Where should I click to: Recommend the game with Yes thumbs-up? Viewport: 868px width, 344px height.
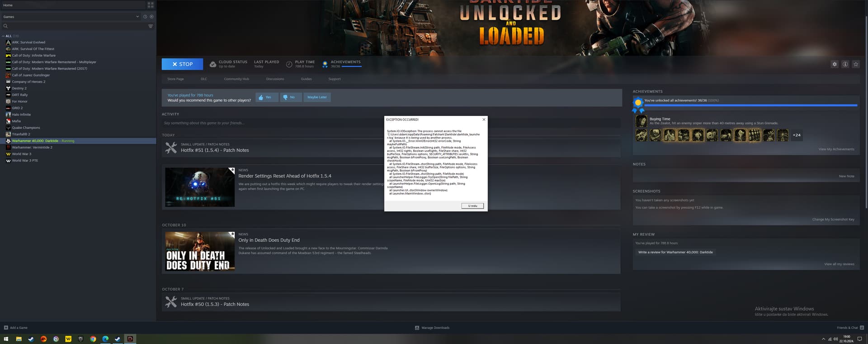[x=267, y=97]
